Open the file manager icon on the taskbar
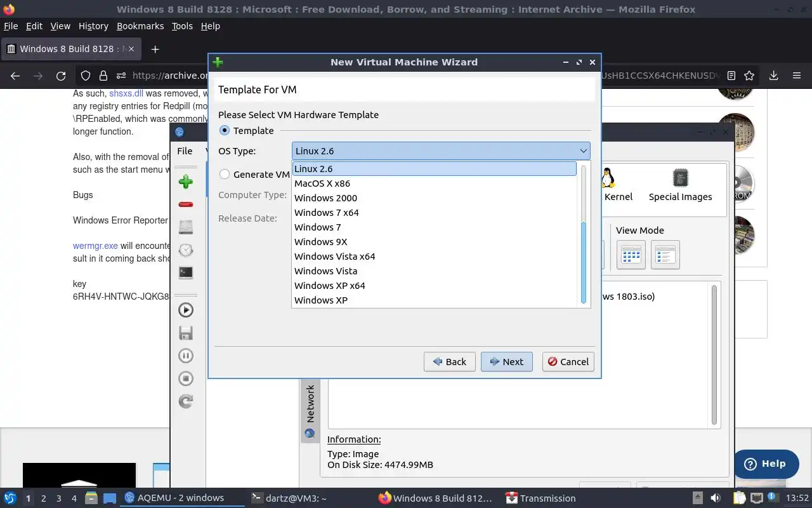Image resolution: width=812 pixels, height=508 pixels. click(91, 498)
